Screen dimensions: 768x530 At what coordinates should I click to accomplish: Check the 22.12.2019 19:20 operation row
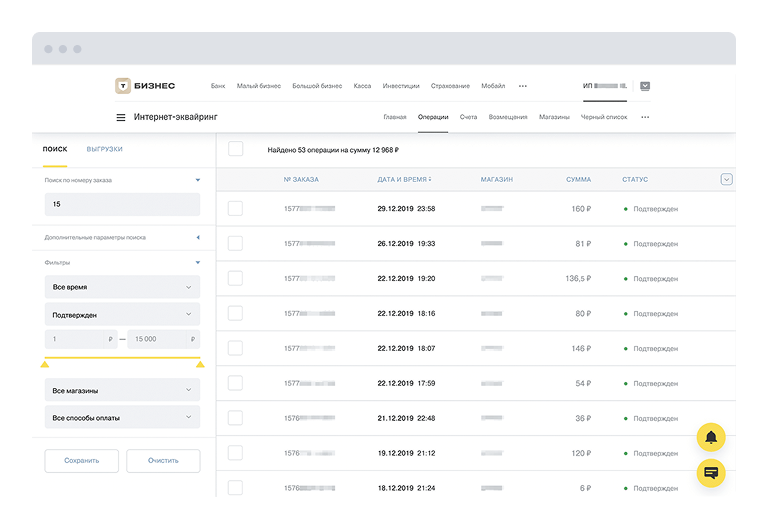tap(236, 278)
